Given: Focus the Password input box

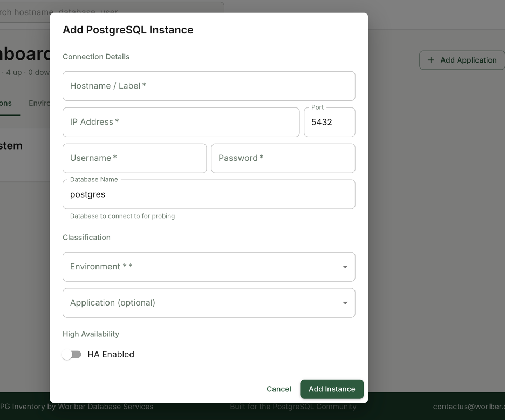Looking at the screenshot, I should coord(283,158).
